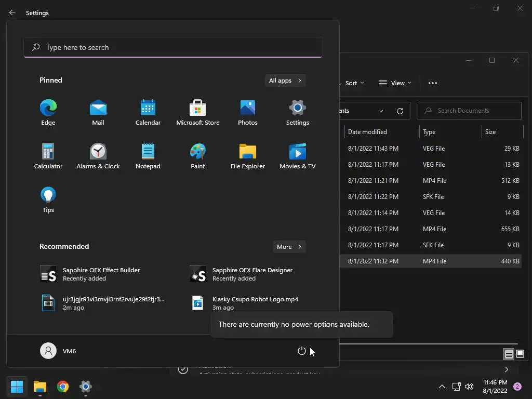Image resolution: width=532 pixels, height=399 pixels.
Task: Switch to large thumbnails view in Explorer
Action: 520,354
